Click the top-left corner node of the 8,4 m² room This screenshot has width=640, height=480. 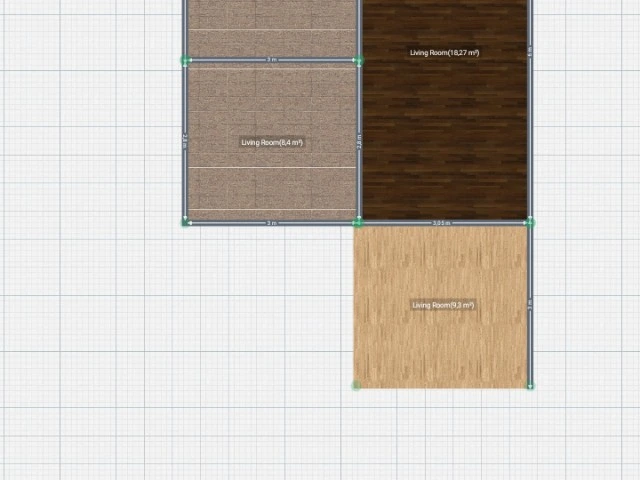[185, 61]
